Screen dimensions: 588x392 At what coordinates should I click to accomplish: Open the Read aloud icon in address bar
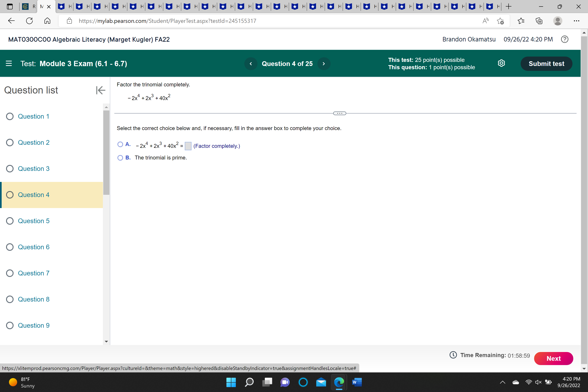click(485, 21)
